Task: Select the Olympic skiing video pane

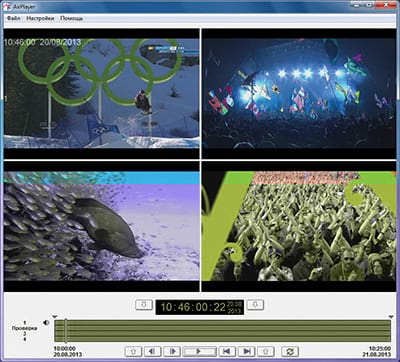Action: tap(101, 94)
